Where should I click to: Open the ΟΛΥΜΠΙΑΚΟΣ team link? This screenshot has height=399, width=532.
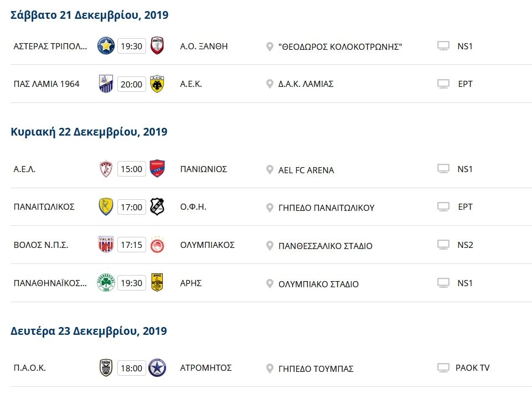(x=208, y=245)
